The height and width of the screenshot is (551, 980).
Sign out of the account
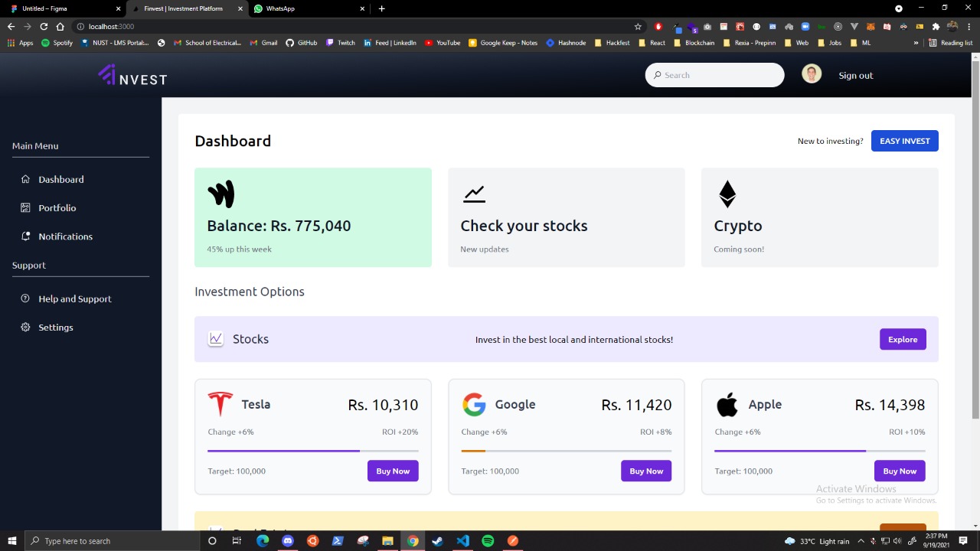[x=855, y=75]
